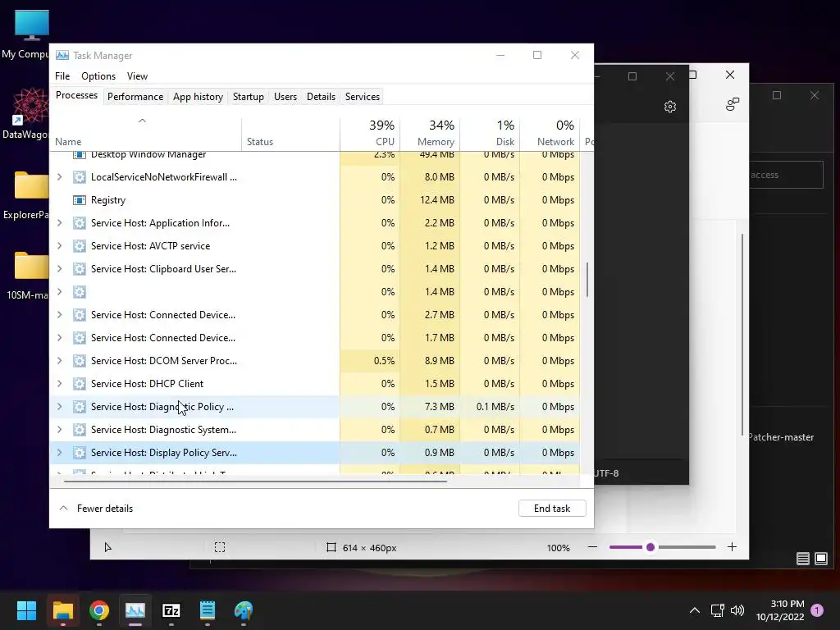Click the pointer tool icon in the viewer status bar

(107, 547)
